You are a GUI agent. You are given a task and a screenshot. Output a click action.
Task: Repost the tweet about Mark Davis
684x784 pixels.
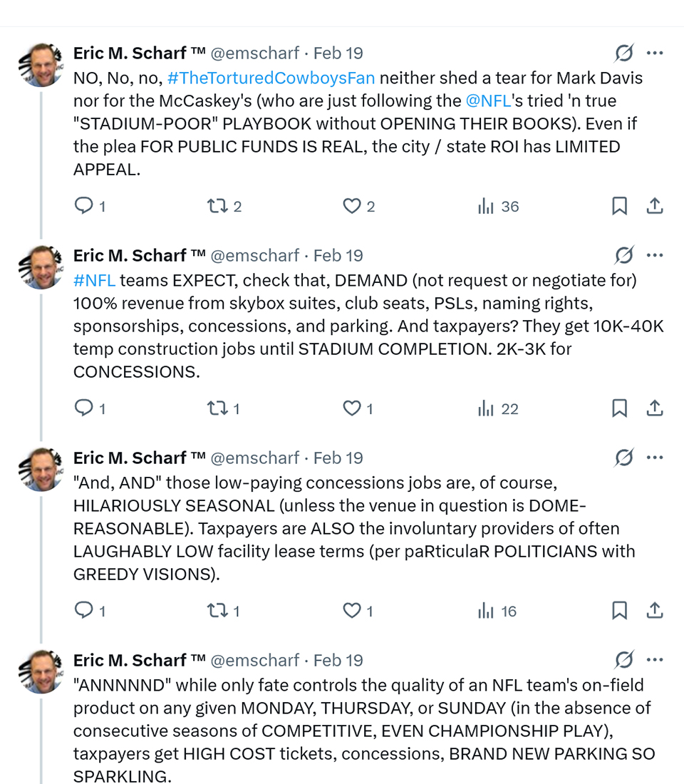[216, 207]
